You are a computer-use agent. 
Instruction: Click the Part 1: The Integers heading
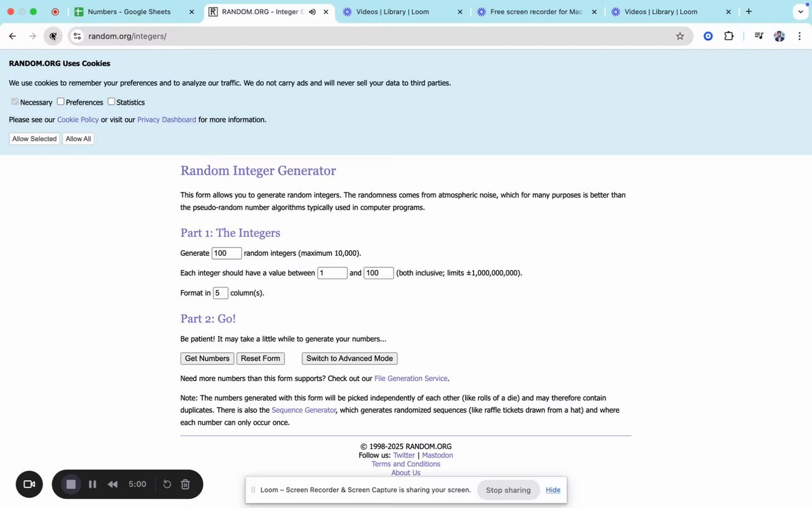tap(230, 233)
